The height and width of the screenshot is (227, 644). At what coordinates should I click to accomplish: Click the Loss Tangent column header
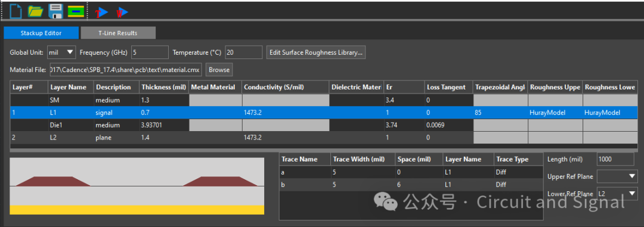(x=448, y=87)
